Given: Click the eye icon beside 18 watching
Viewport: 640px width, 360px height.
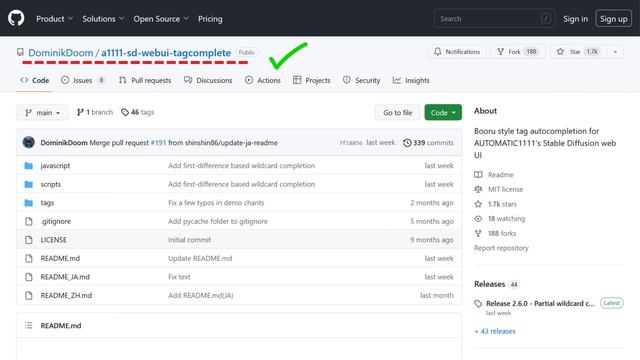Looking at the screenshot, I should coord(478,219).
